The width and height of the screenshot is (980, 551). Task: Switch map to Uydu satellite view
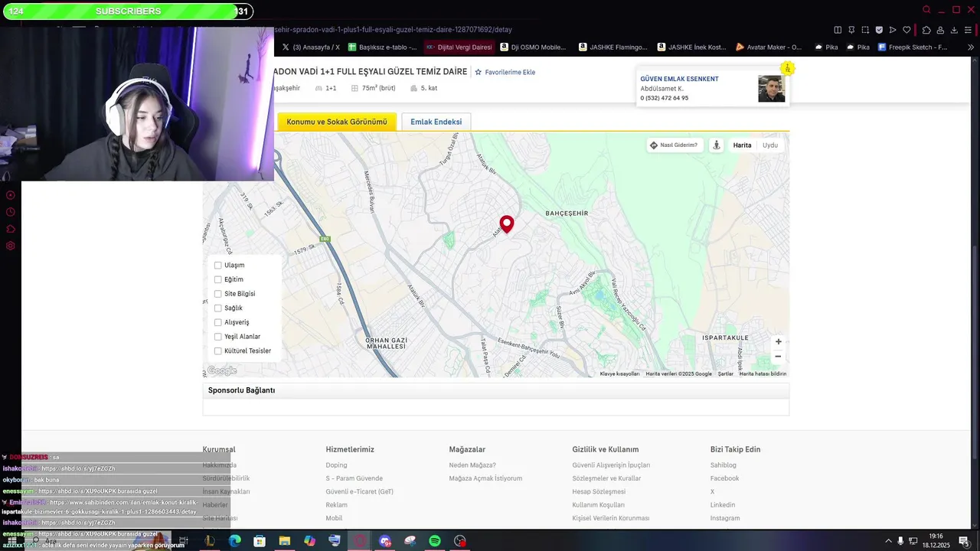[x=770, y=145]
